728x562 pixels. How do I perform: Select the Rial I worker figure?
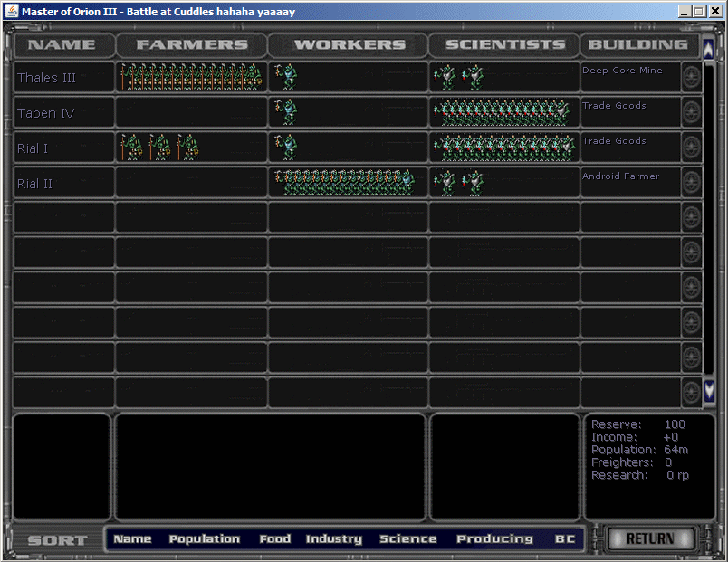(x=286, y=148)
